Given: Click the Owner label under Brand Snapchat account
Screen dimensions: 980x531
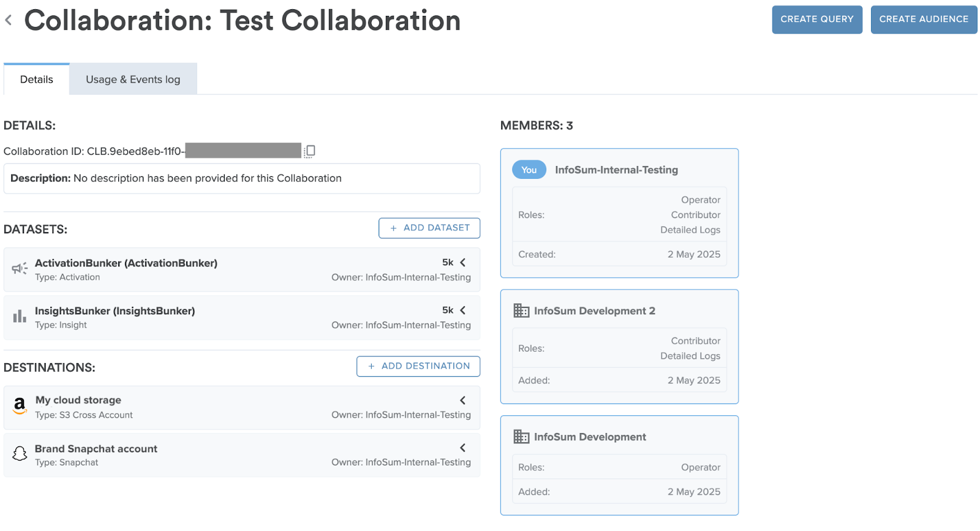Looking at the screenshot, I should click(401, 462).
